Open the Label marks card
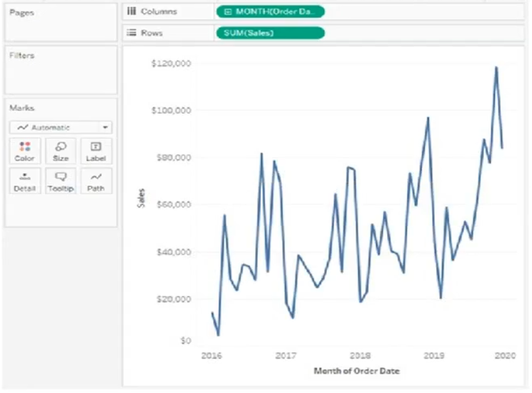The image size is (532, 393). (x=96, y=151)
